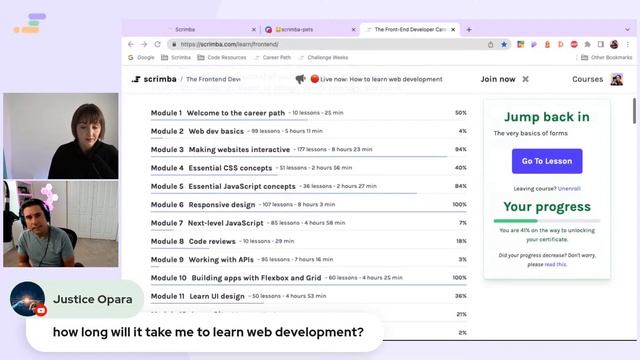Click the woman's webcam video
Image resolution: width=640 pixels, height=360 pixels.
point(61,136)
